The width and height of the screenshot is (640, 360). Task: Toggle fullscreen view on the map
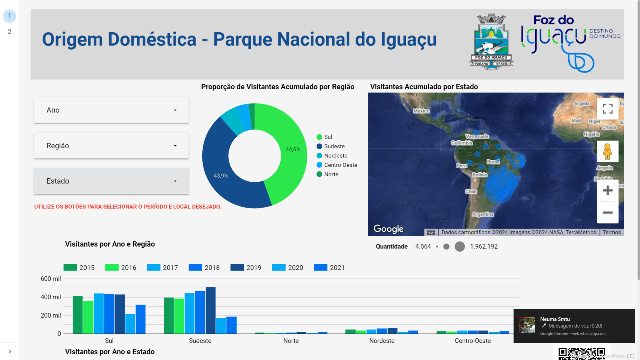pyautogui.click(x=607, y=109)
